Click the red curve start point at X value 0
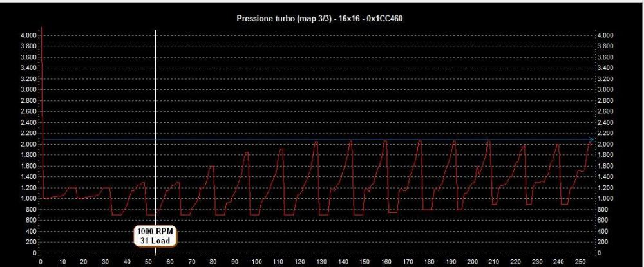Screen dimensions: 644x267 coord(42,198)
